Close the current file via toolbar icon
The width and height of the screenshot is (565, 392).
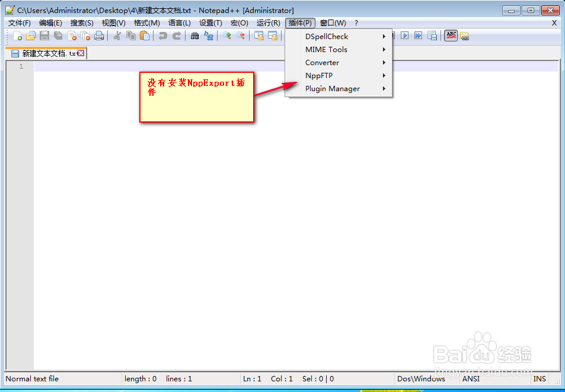pos(72,36)
